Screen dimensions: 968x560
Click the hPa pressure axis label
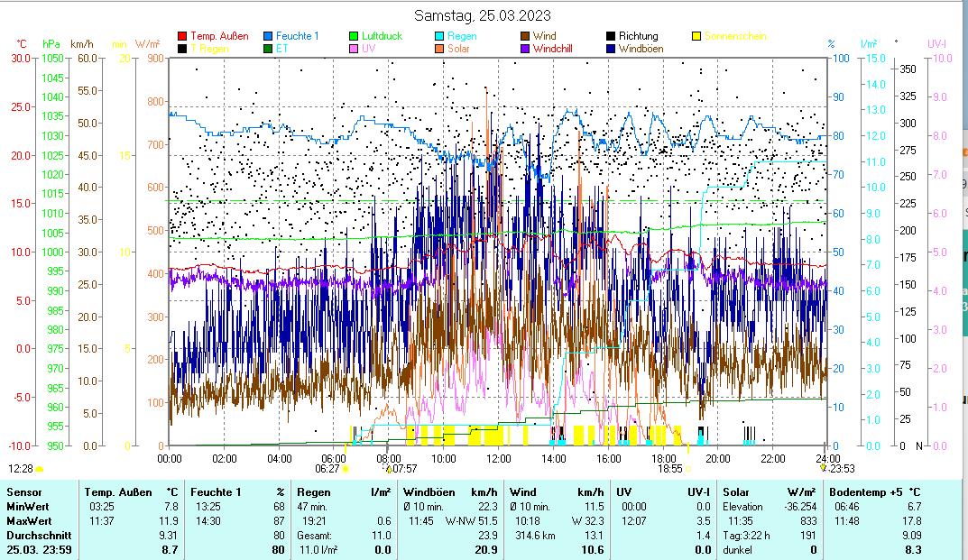(51, 43)
